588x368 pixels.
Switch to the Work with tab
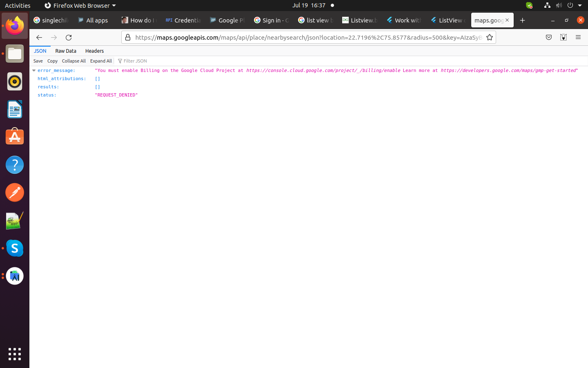pyautogui.click(x=404, y=20)
